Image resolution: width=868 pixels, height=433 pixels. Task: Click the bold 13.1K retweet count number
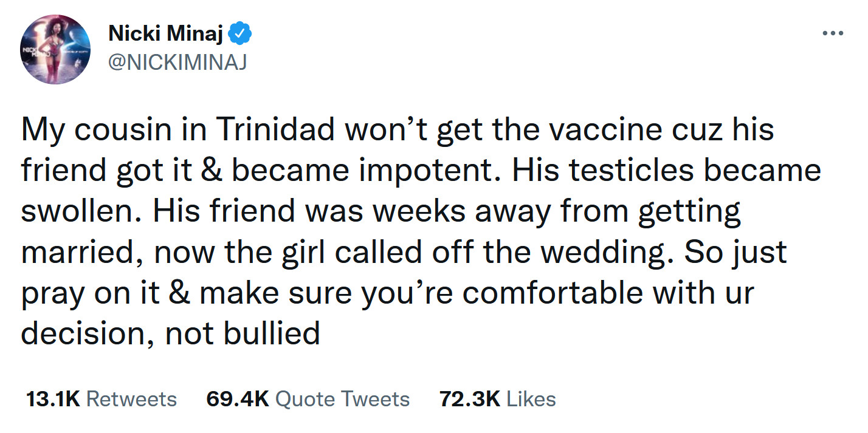point(53,399)
